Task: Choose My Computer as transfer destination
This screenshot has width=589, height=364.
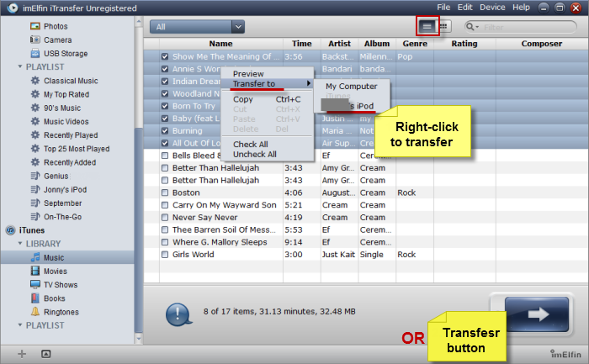Action: click(352, 87)
